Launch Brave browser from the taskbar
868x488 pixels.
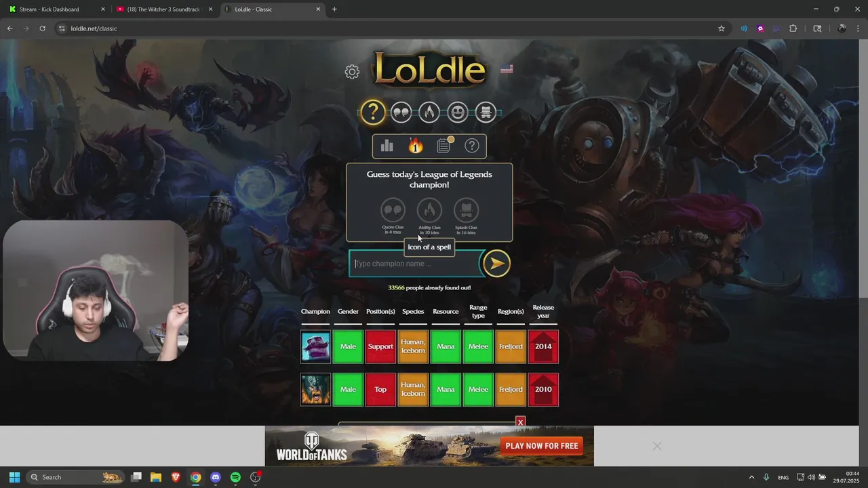pos(176,477)
